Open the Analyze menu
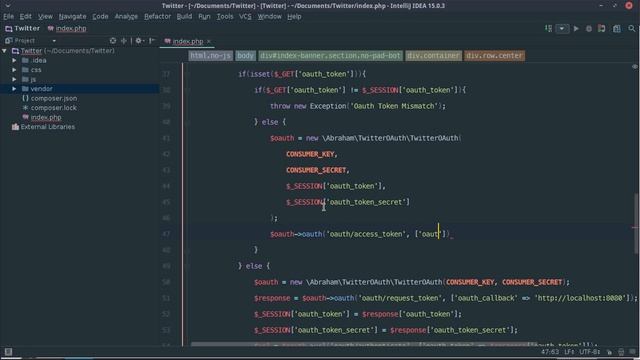 pyautogui.click(x=126, y=17)
